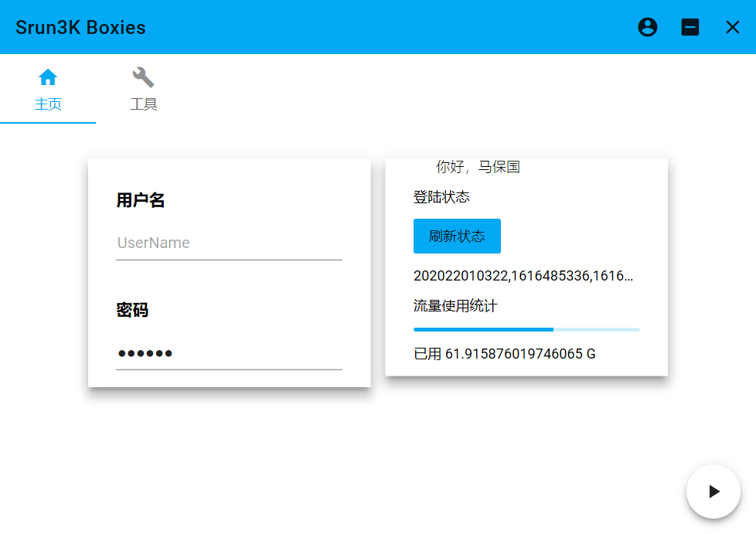Click the Srun3K Boxies title text
The height and width of the screenshot is (534, 756).
tap(80, 27)
